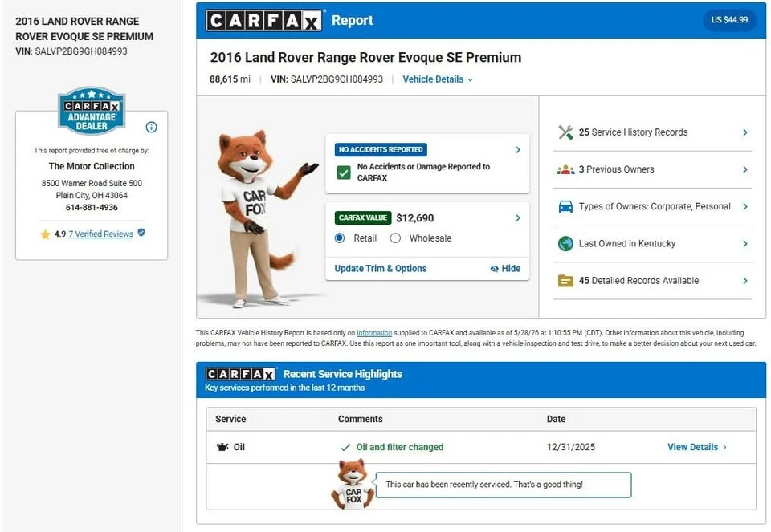Expand the CARFAX Value chevron arrow
This screenshot has width=771, height=532.
(x=518, y=218)
